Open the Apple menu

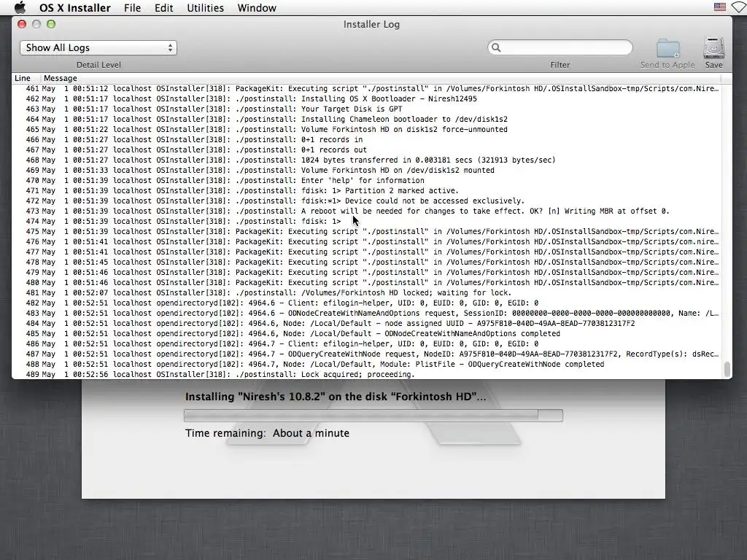click(20, 7)
